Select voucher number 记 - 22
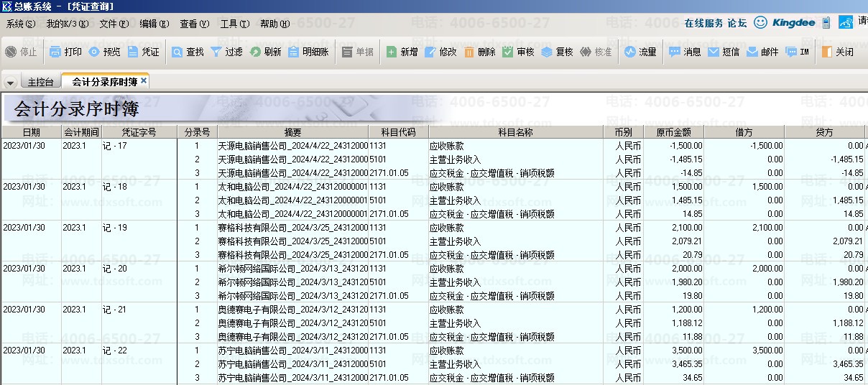The width and height of the screenshot is (868, 385). point(114,351)
